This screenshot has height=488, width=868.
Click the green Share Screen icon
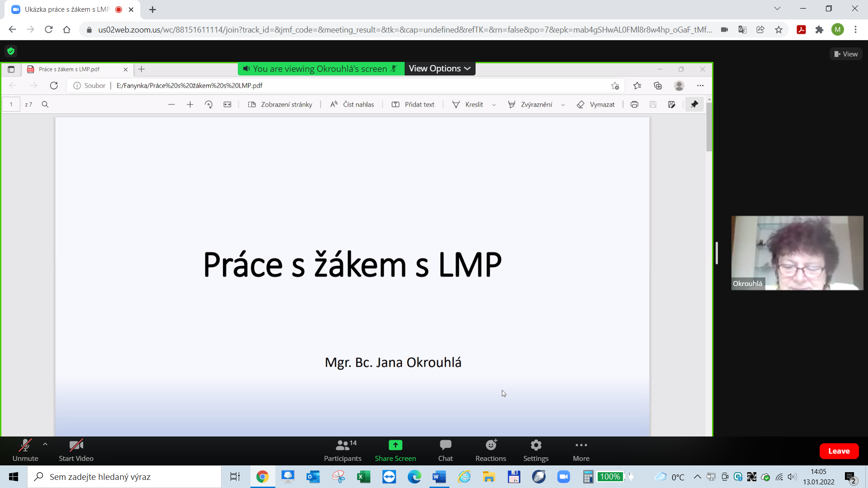[x=395, y=445]
